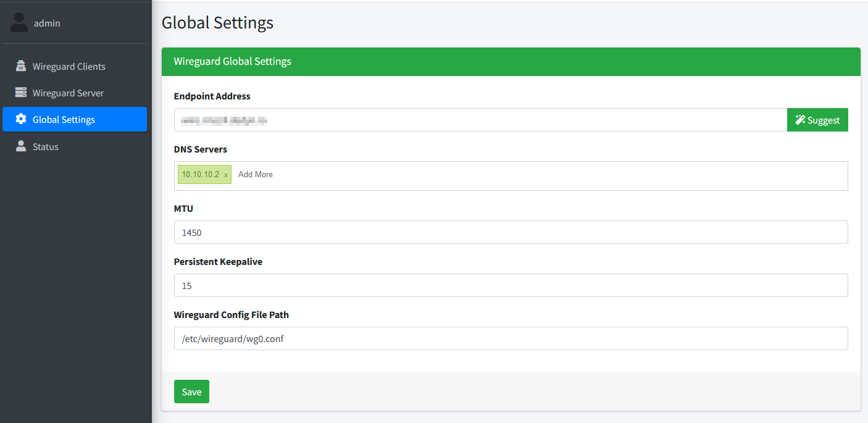
Task: Click the Global Settings page heading
Action: [x=217, y=23]
